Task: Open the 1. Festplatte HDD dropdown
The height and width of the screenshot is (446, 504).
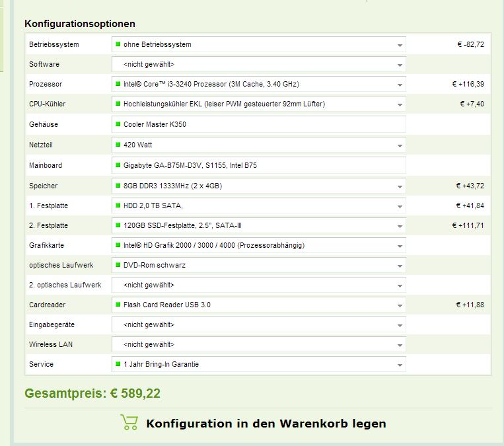Action: (259, 205)
